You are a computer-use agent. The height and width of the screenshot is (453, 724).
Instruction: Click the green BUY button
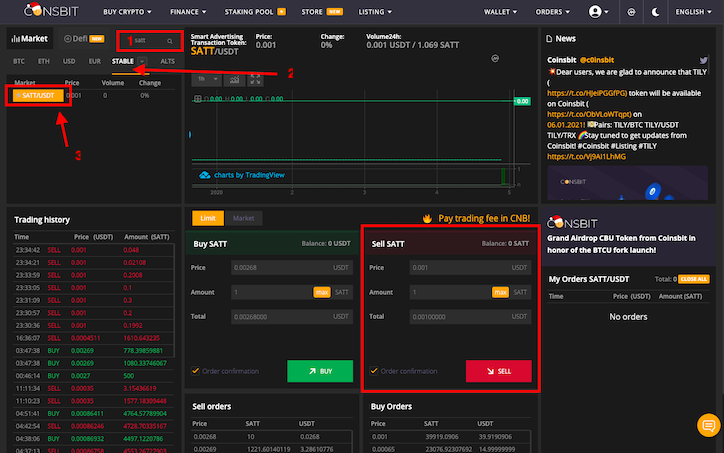coord(320,371)
